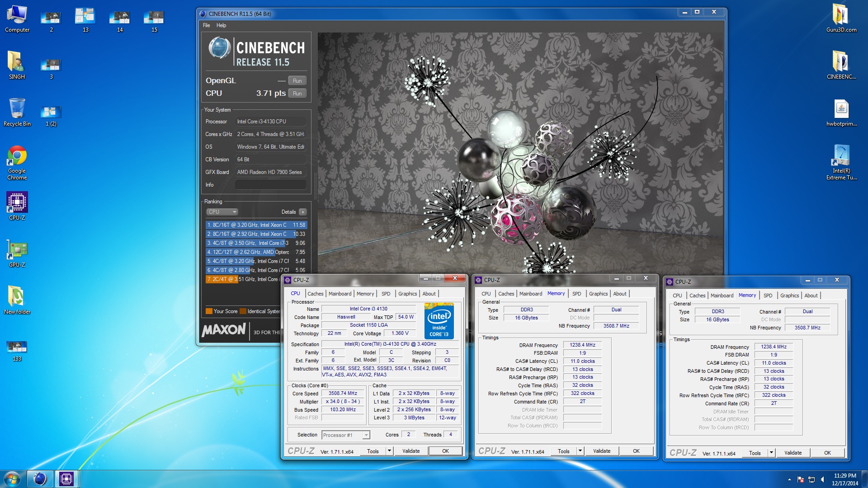Open Processor #1 selection dropdown
The width and height of the screenshot is (868, 488).
coord(346,435)
